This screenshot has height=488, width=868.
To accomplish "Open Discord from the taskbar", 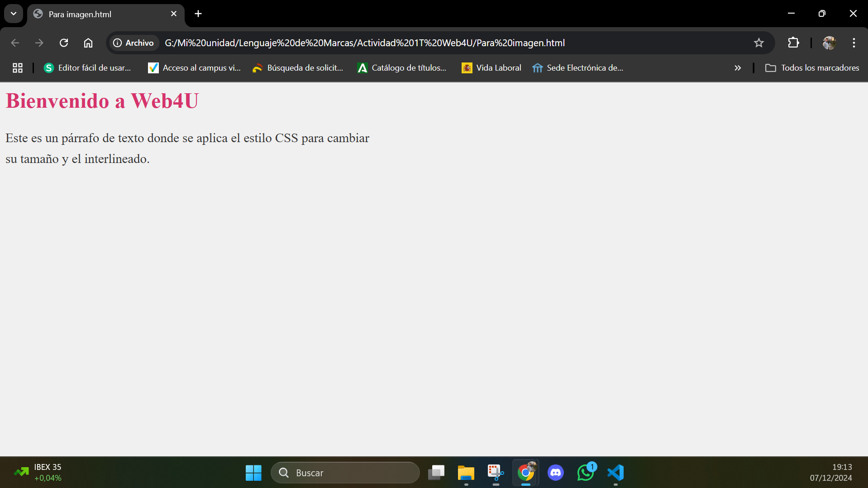I will [555, 473].
